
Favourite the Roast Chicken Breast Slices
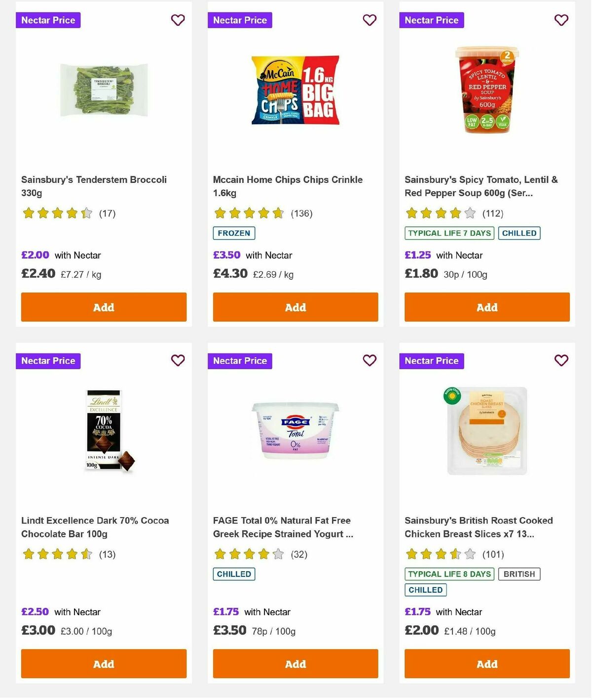(561, 360)
